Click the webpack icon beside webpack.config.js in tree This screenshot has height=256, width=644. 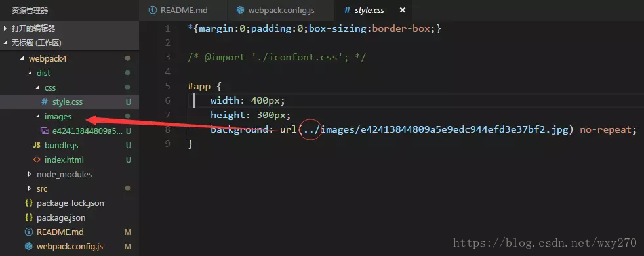tap(29, 247)
